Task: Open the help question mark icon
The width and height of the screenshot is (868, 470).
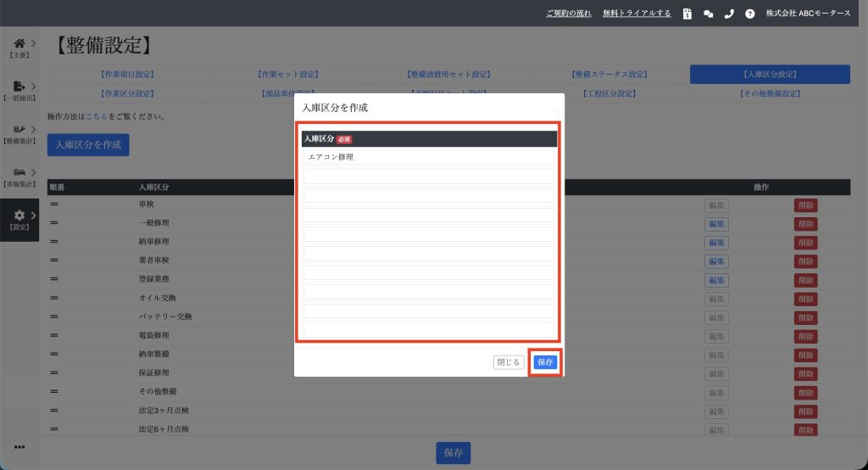Action: tap(750, 14)
